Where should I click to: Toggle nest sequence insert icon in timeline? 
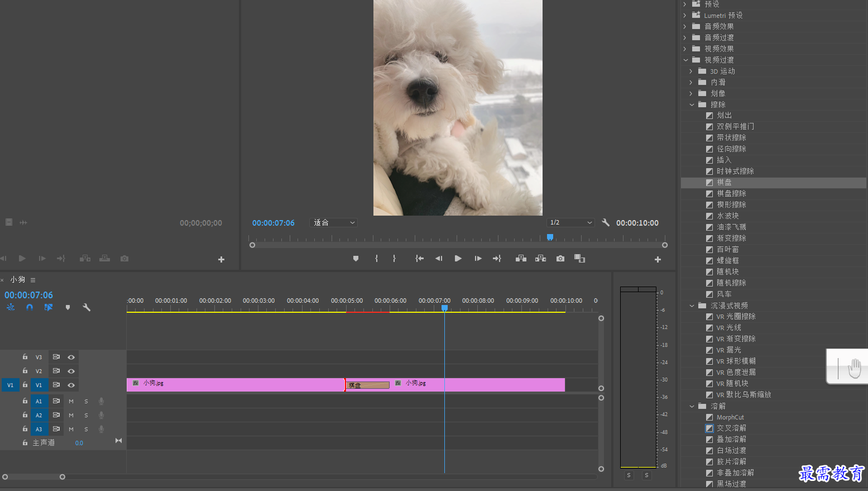pos(11,307)
